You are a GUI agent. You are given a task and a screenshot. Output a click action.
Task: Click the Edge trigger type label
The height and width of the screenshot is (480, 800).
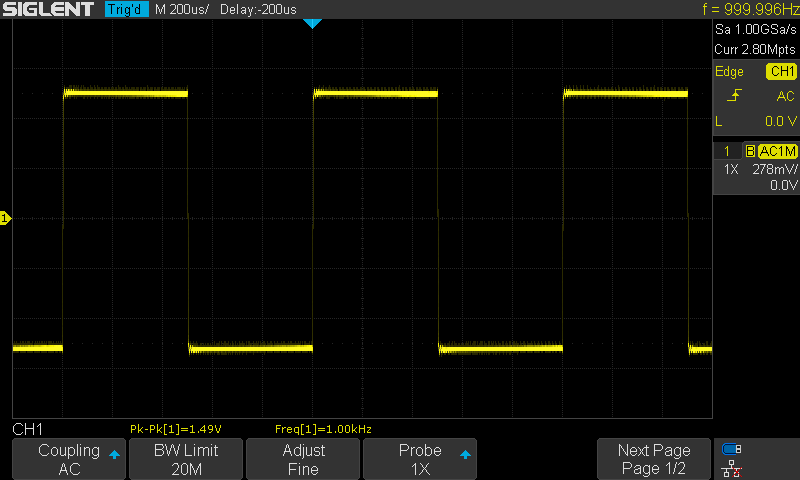[729, 71]
